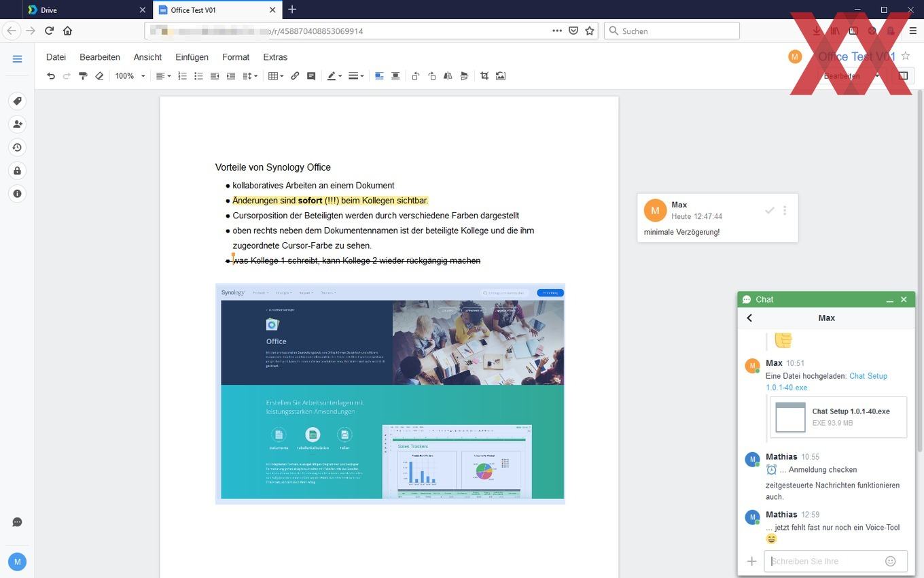Click the plus attachment button in chat
This screenshot has height=578, width=924.
point(751,561)
